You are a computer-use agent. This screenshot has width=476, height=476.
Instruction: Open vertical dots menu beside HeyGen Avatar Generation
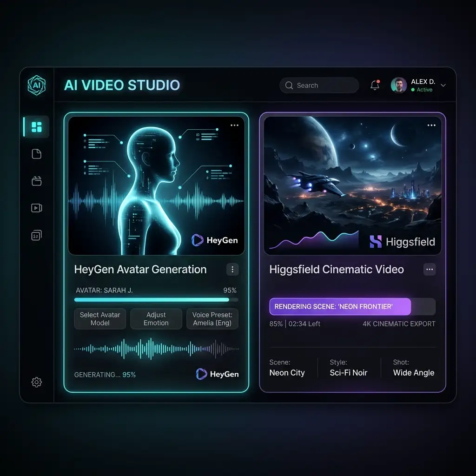[232, 269]
